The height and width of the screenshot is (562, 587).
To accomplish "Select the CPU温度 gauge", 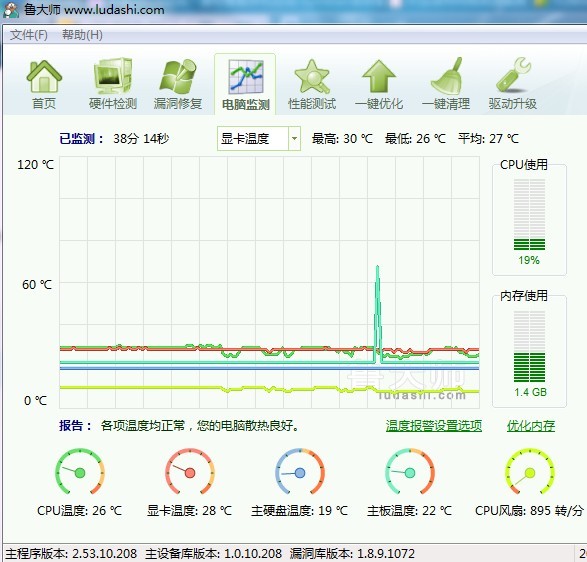I will pyautogui.click(x=80, y=472).
